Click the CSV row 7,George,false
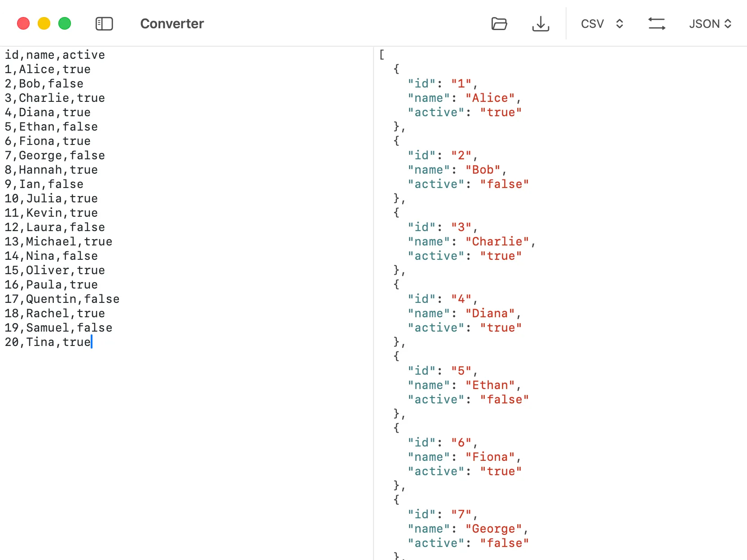The image size is (747, 560). [55, 155]
